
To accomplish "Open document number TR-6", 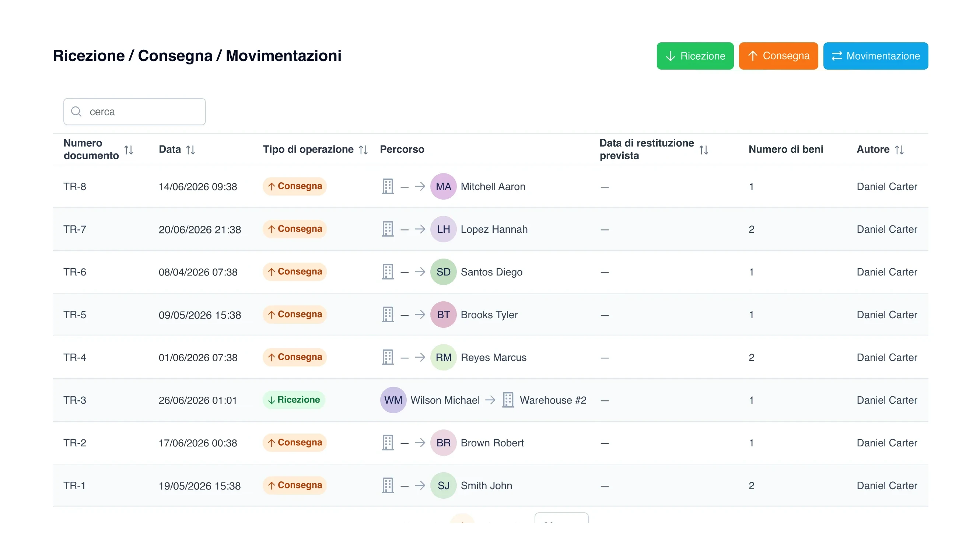I will (74, 272).
